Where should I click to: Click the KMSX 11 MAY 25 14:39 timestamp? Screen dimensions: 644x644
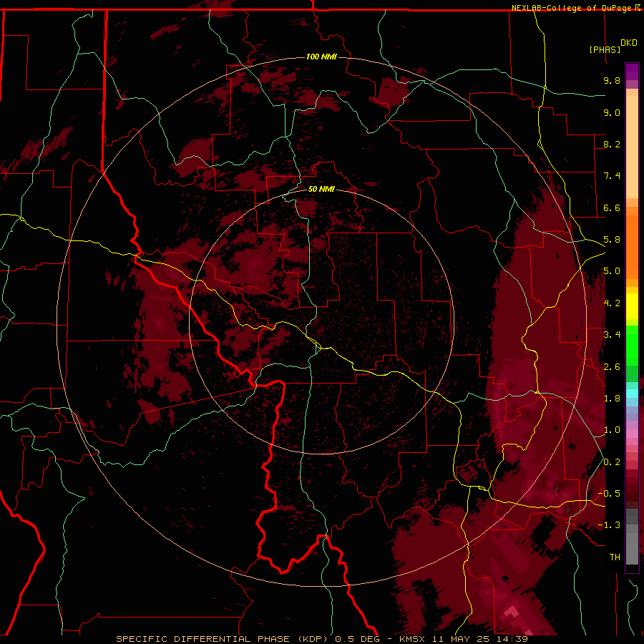463,639
